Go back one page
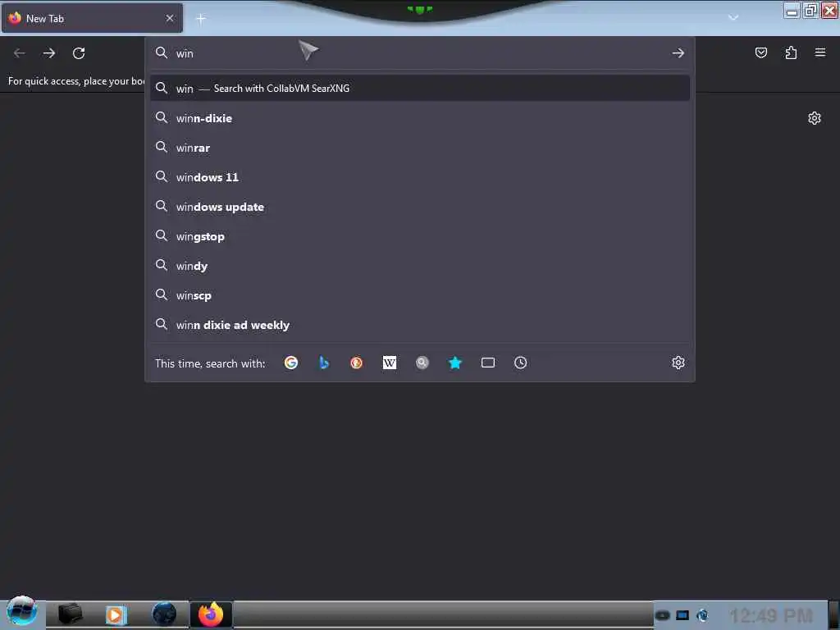 pos(20,53)
